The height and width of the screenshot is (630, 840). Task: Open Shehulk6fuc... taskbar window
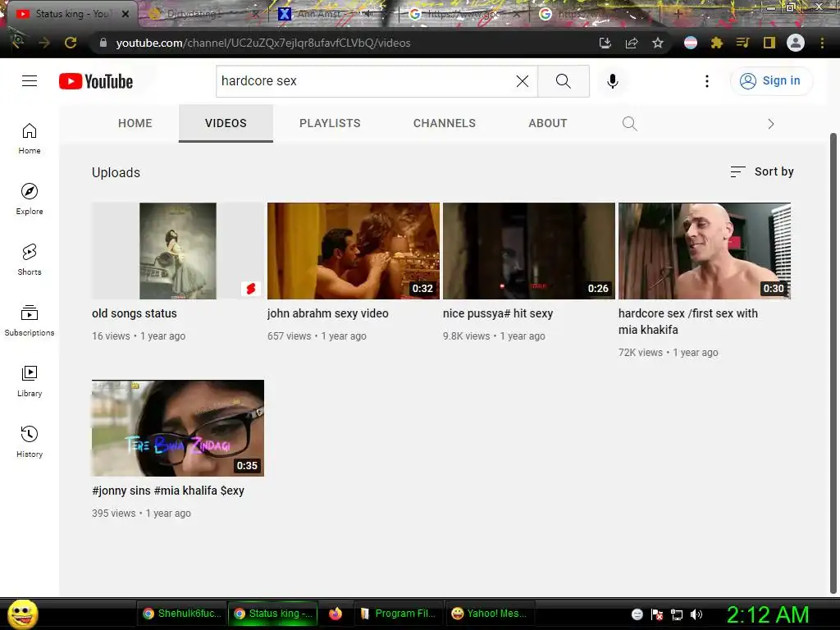181,614
